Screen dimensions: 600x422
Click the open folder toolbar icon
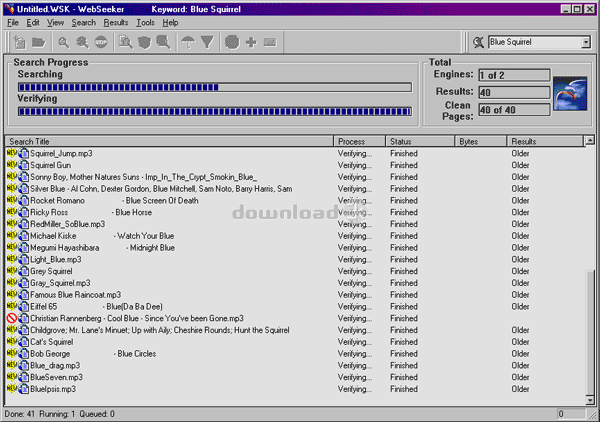38,42
